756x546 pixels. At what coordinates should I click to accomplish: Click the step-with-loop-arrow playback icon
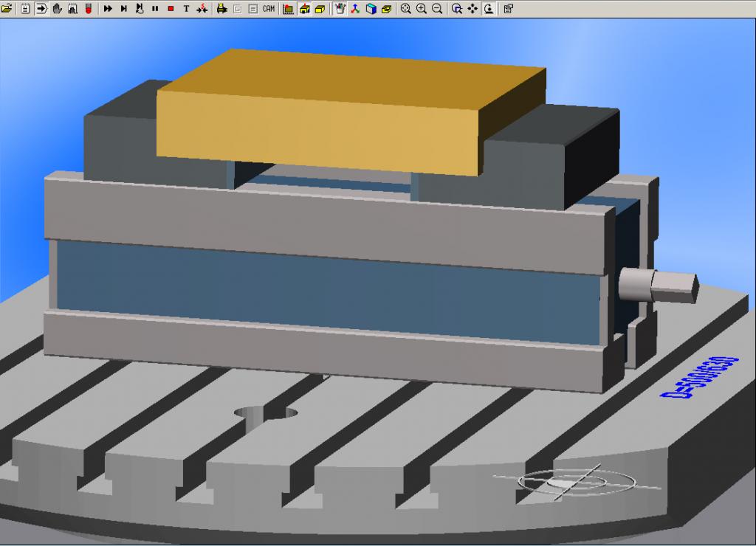click(x=140, y=9)
